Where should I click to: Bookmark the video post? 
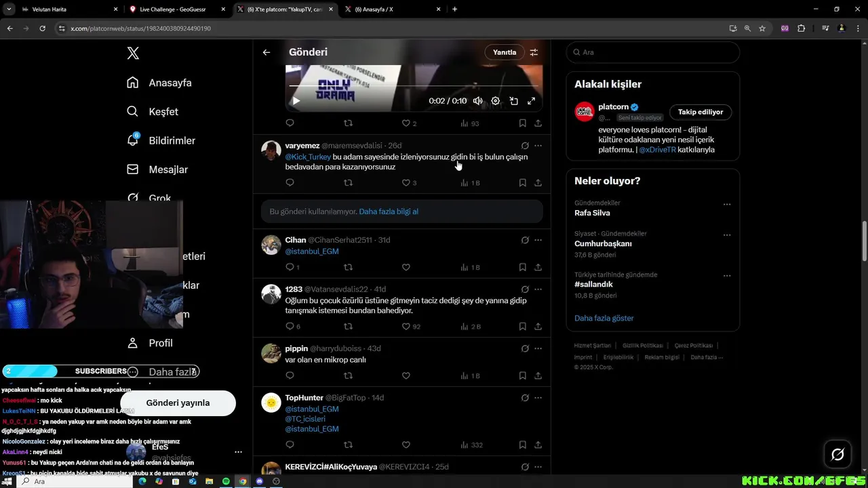click(522, 123)
